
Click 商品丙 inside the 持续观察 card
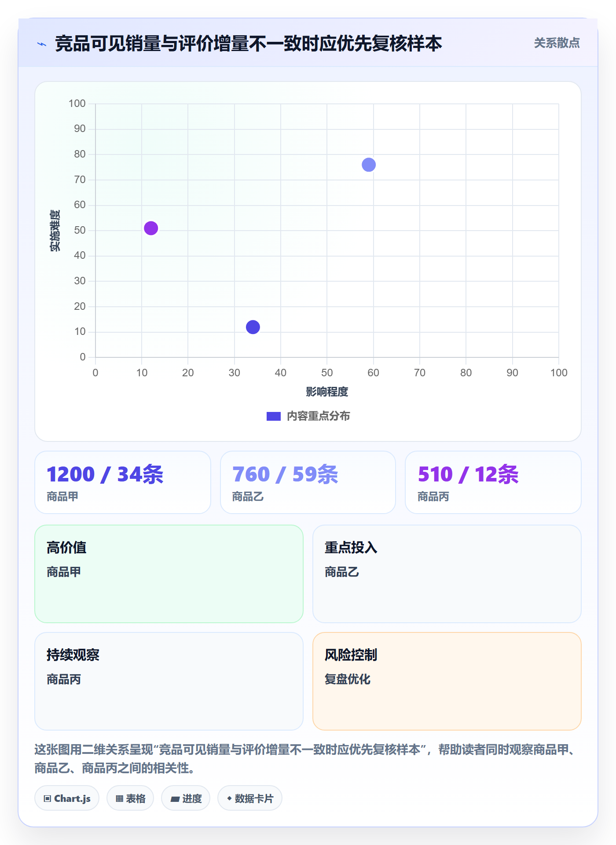[x=64, y=679]
